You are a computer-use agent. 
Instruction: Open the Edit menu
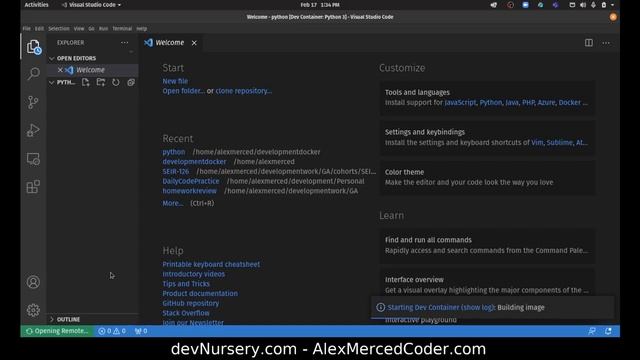(39, 29)
